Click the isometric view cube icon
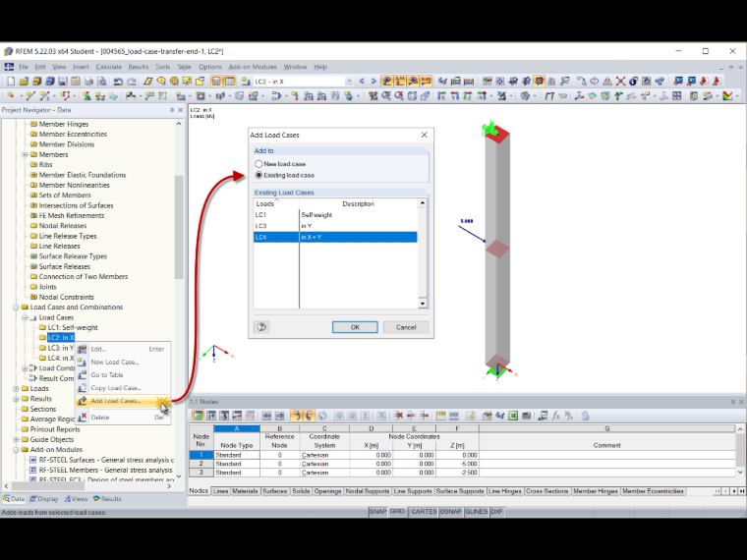This screenshot has height=560, width=747. click(x=412, y=96)
